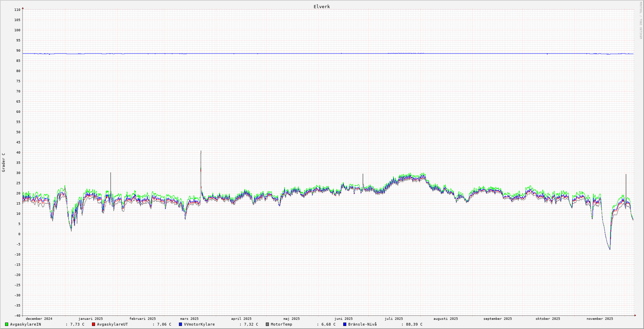Click the 110 tick on the y-axis

click(x=17, y=10)
